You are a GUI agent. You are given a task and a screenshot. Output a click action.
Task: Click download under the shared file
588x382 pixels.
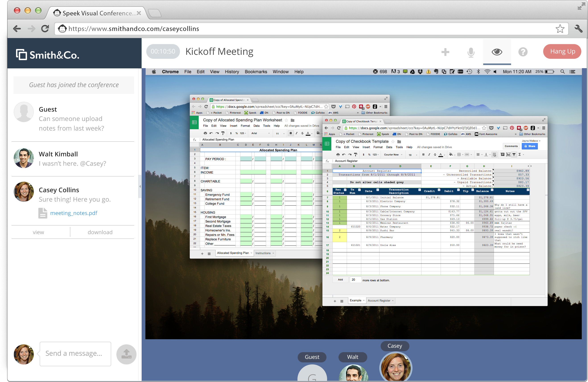click(100, 232)
